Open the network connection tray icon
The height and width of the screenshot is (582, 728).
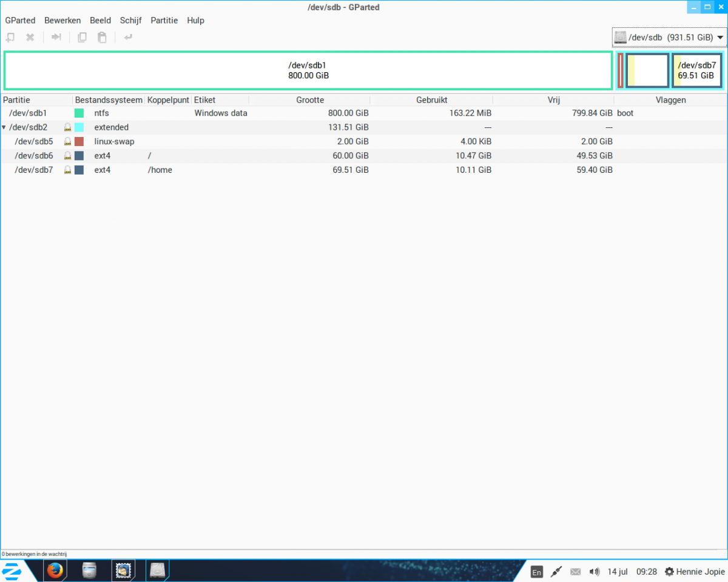(x=556, y=572)
